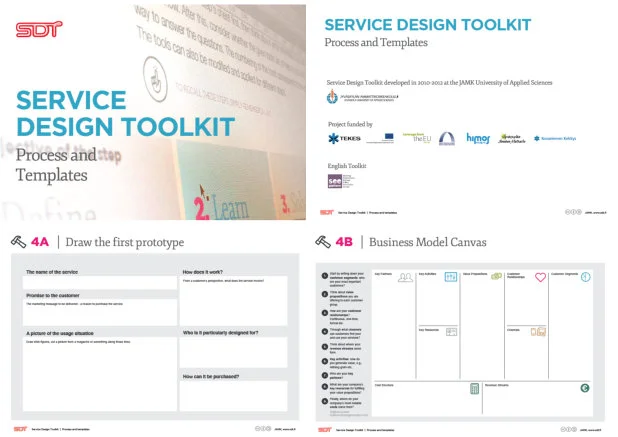
Task: Click the red SDT logo on cover slide
Action: (39, 29)
